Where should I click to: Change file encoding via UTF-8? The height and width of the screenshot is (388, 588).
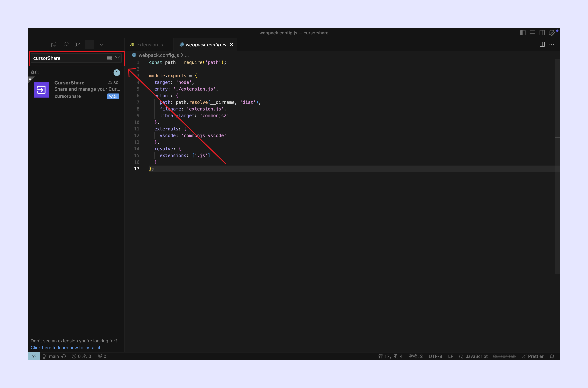coord(435,356)
